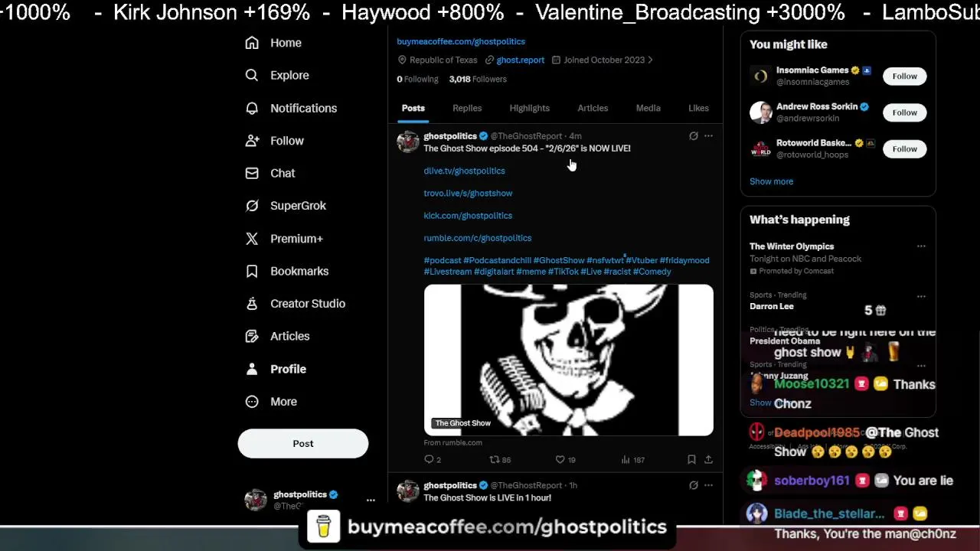Screen dimensions: 980x551
Task: Click the #podcast hashtag
Action: pyautogui.click(x=443, y=260)
